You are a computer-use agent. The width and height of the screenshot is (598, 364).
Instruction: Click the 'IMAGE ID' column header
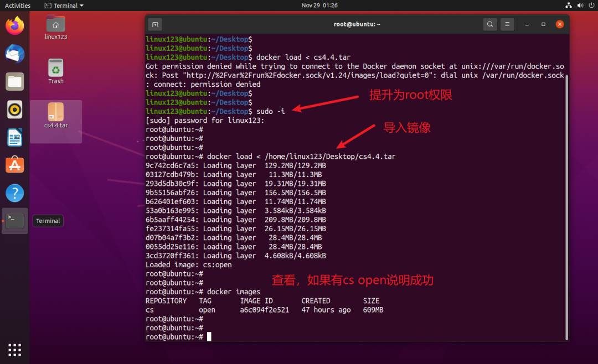256,301
